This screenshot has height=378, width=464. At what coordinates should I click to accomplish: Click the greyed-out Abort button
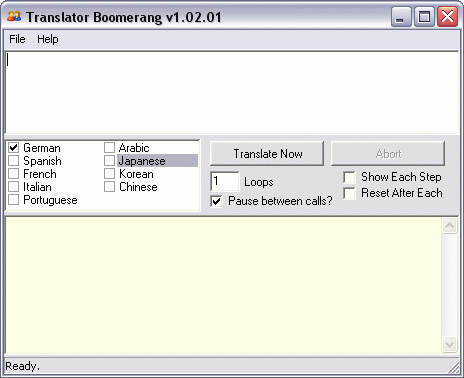[388, 154]
